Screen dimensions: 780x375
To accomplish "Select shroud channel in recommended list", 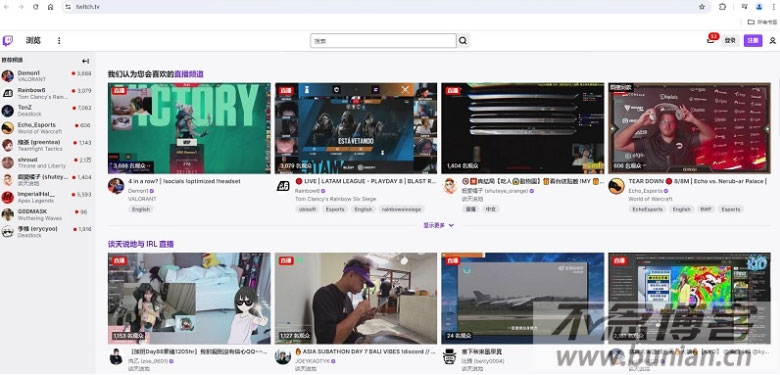I will click(x=47, y=163).
